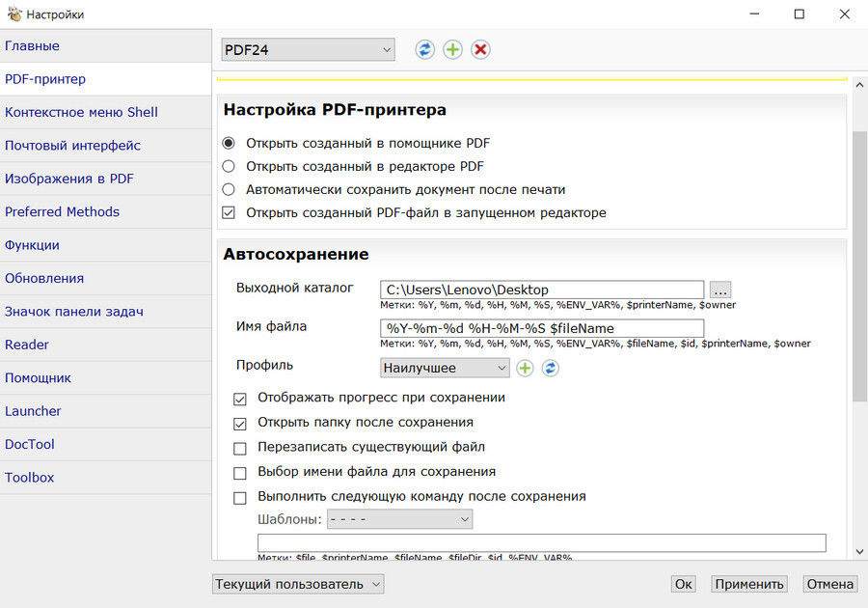This screenshot has width=868, height=608.
Task: Click the PDF24 app icon in title bar
Action: point(14,14)
